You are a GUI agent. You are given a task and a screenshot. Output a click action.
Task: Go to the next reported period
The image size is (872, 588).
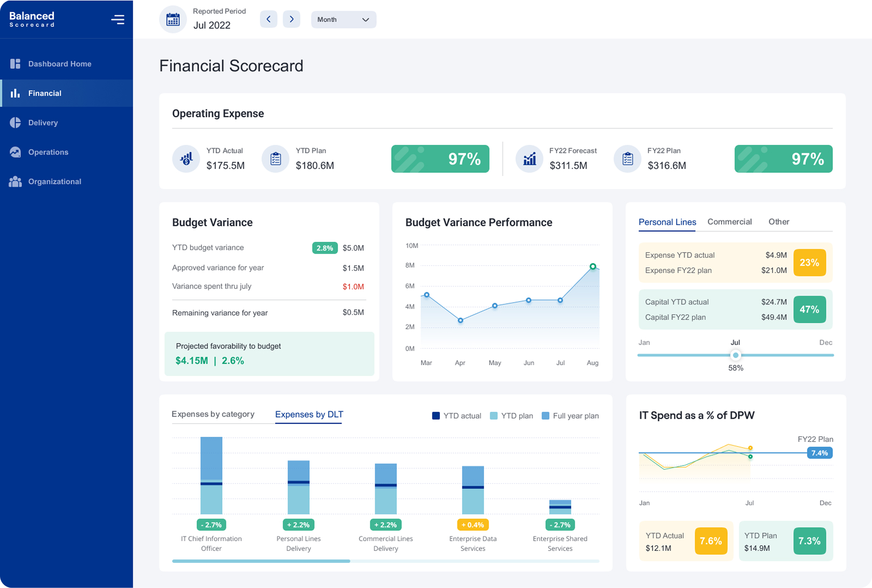(x=291, y=19)
